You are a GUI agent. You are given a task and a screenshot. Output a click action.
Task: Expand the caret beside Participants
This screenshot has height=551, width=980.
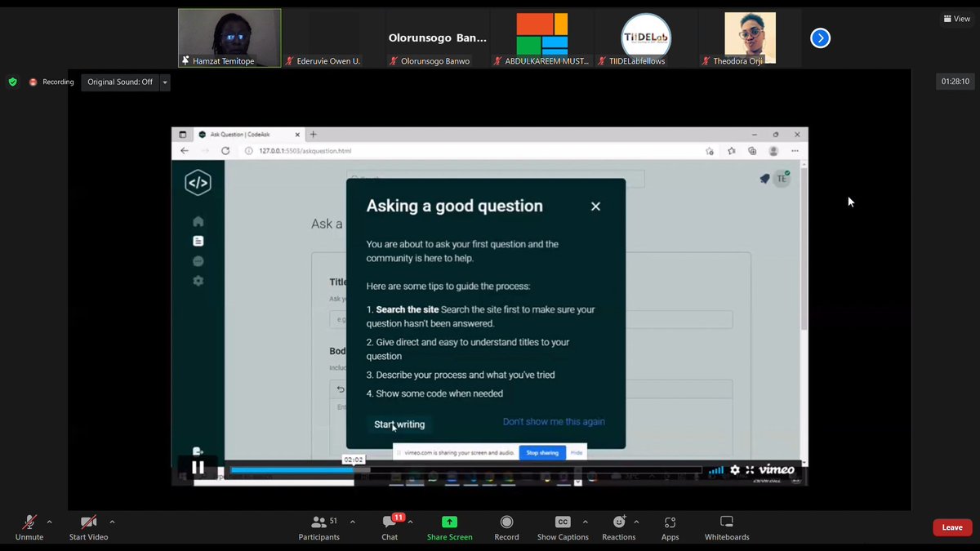coord(352,522)
